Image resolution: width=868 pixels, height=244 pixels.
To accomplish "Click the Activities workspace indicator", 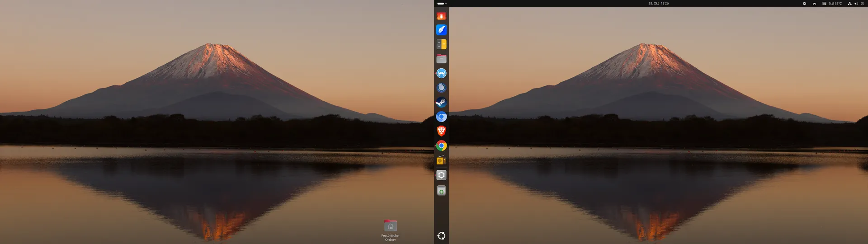I will [442, 4].
